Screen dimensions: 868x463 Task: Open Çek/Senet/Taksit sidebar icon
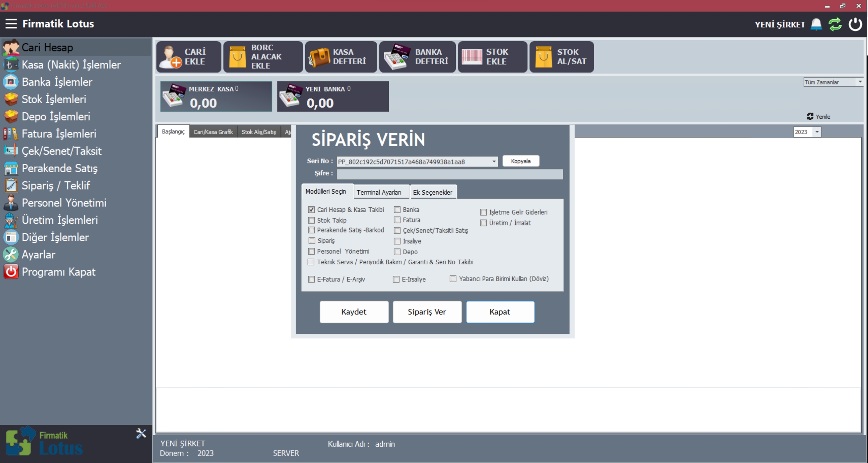[11, 151]
